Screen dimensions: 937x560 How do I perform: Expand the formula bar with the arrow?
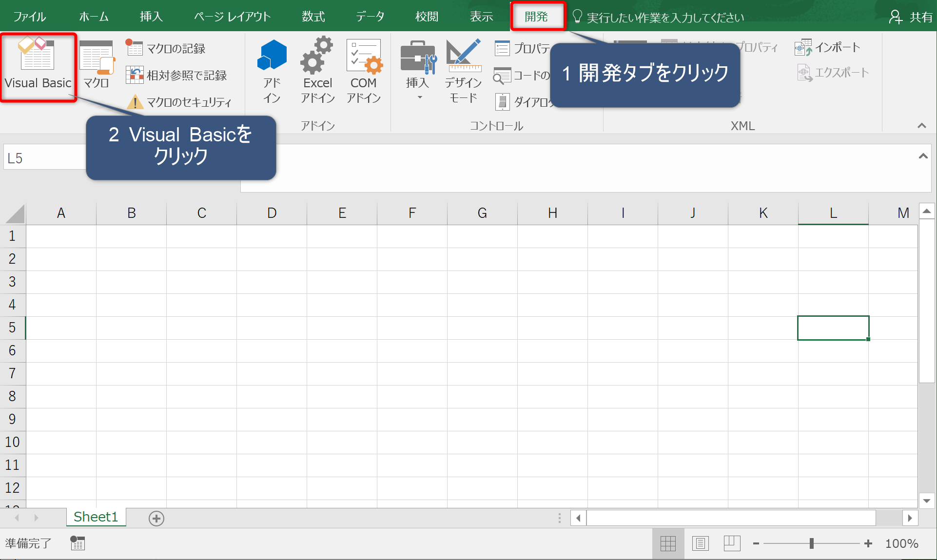click(x=923, y=156)
